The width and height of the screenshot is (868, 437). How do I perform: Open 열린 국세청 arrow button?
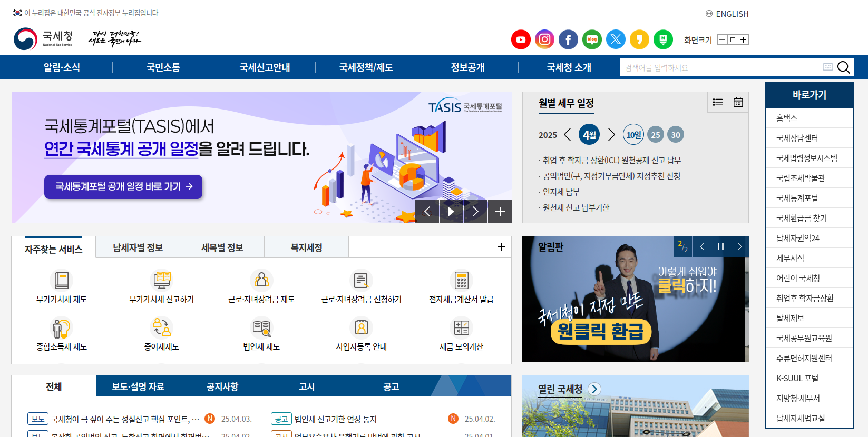pyautogui.click(x=594, y=389)
